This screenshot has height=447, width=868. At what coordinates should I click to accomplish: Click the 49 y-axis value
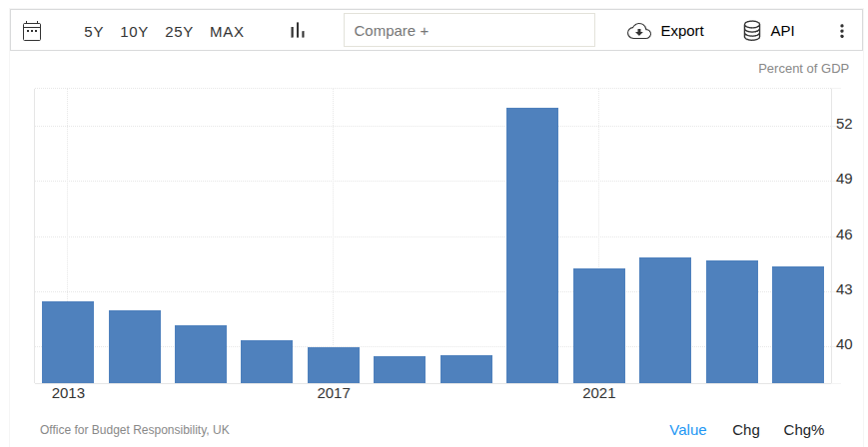coord(844,180)
